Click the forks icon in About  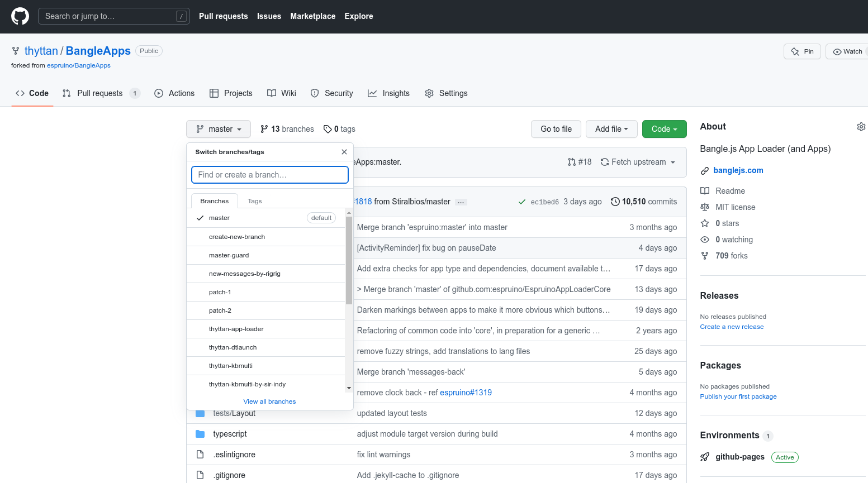pos(705,256)
